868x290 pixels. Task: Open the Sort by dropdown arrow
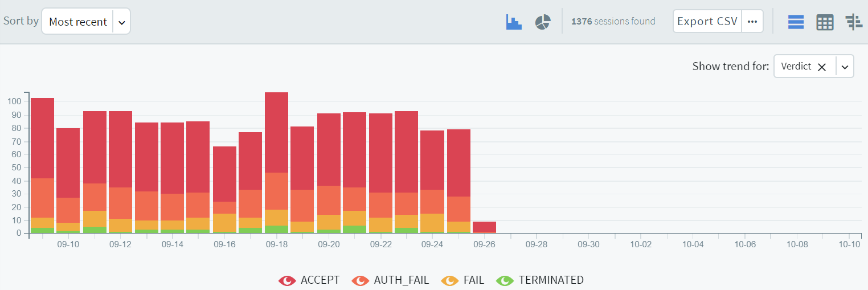(x=121, y=22)
